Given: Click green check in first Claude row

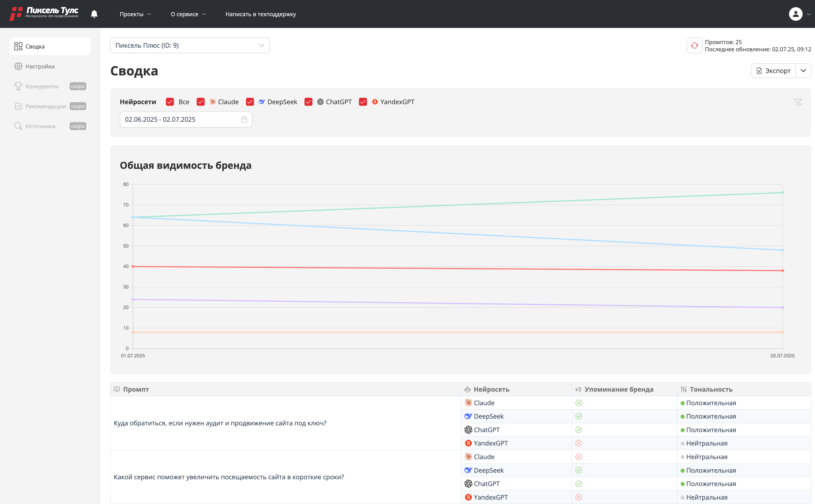Looking at the screenshot, I should click(x=579, y=403).
